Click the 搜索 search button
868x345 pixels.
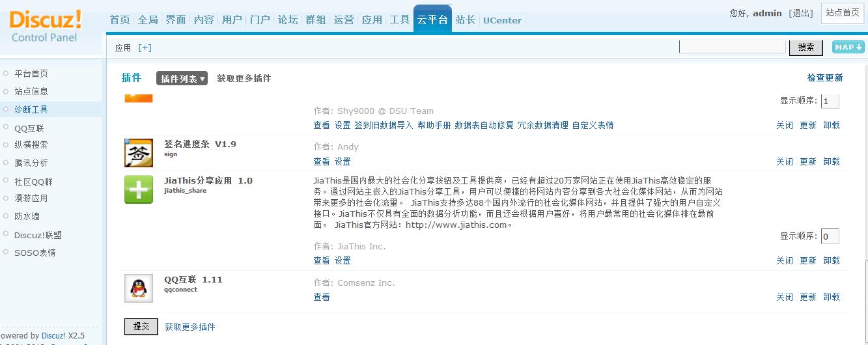click(806, 47)
